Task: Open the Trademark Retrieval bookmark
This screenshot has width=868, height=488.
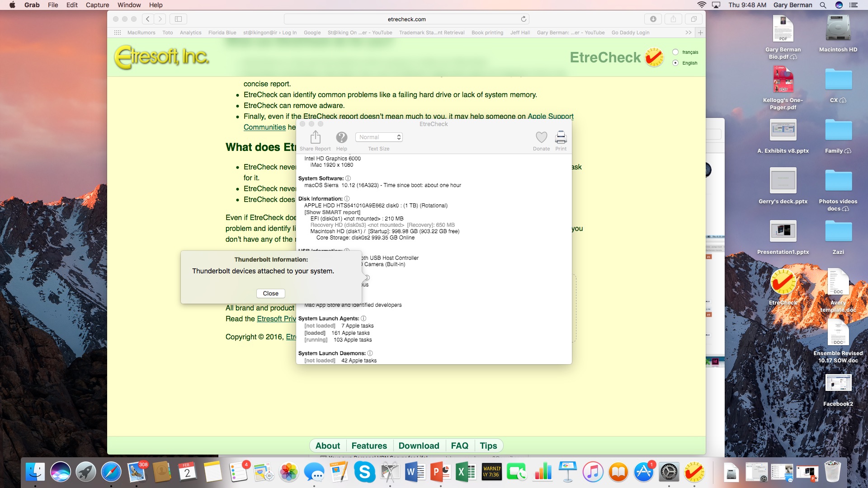Action: click(432, 33)
